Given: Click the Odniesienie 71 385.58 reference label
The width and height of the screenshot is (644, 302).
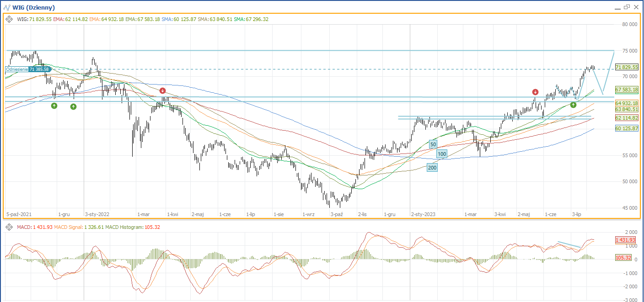Looking at the screenshot, I should click(x=27, y=69).
